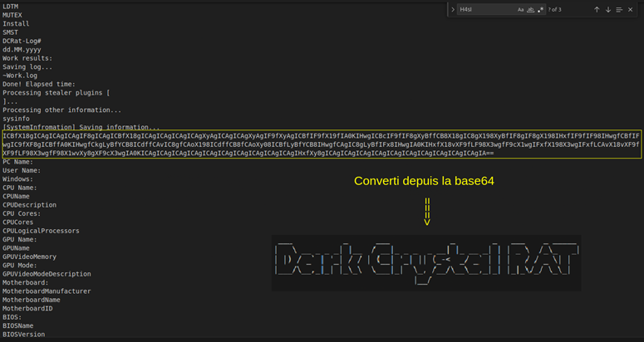The width and height of the screenshot is (644, 342).
Task: Click the 'MotherboardManufacturer' line
Action: click(47, 291)
